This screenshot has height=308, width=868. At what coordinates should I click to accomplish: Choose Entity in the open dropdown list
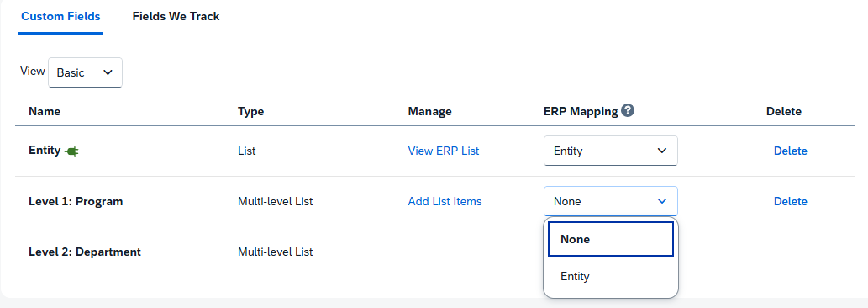tap(611, 276)
